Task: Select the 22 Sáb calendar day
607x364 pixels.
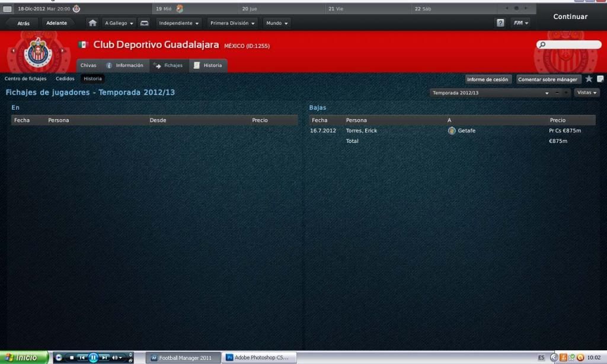Action: (455, 8)
